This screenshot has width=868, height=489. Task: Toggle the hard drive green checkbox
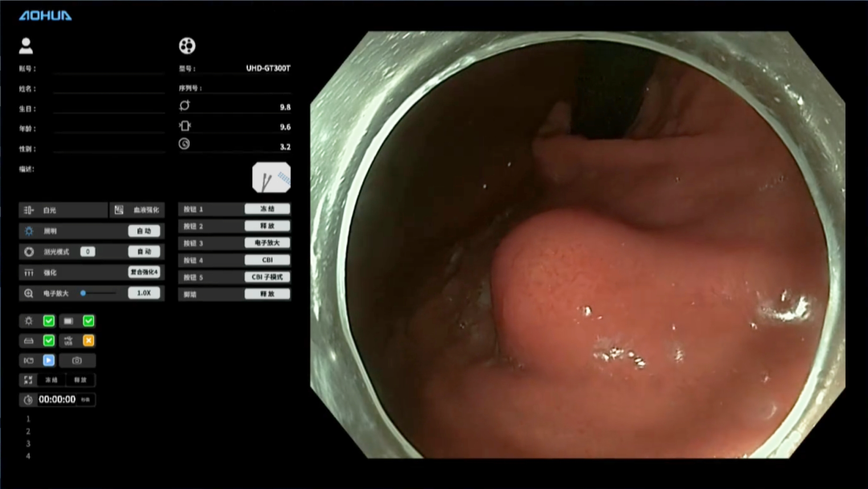(x=49, y=340)
